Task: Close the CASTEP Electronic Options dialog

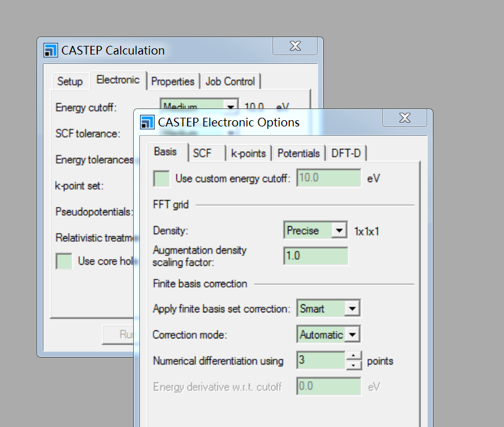Action: [404, 118]
